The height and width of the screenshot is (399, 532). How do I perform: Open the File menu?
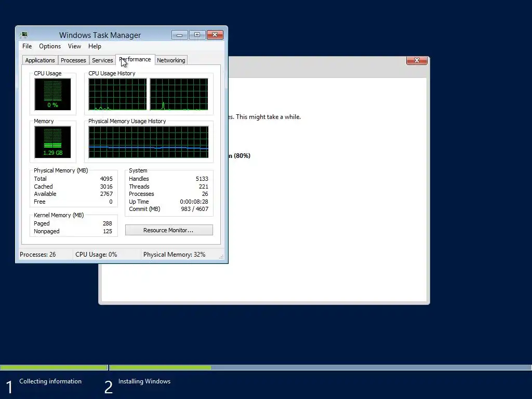click(x=27, y=46)
